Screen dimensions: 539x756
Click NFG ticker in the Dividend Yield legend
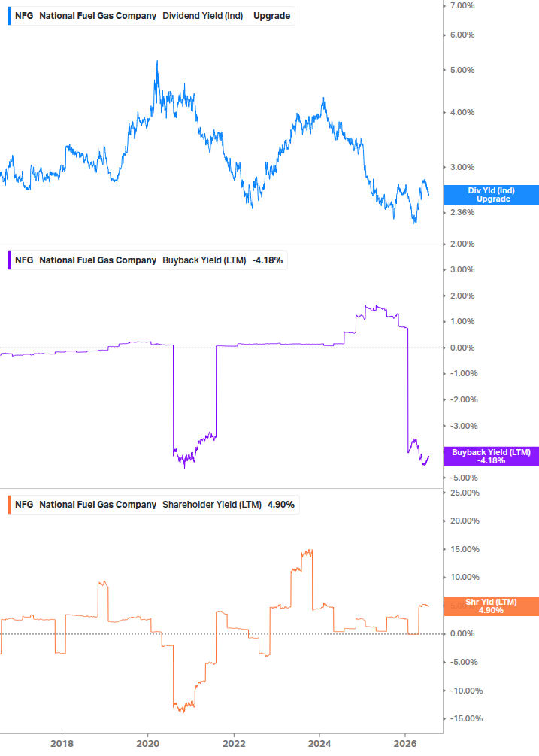pos(24,16)
